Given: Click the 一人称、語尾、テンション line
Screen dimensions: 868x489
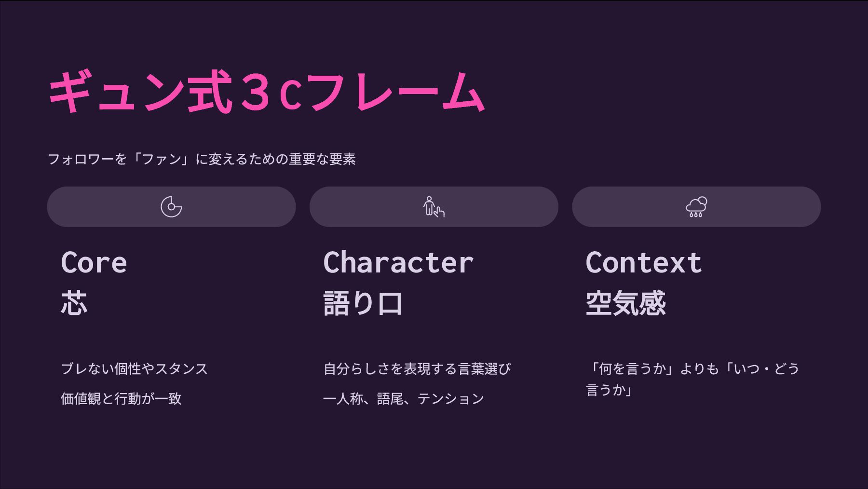Looking at the screenshot, I should pos(404,399).
